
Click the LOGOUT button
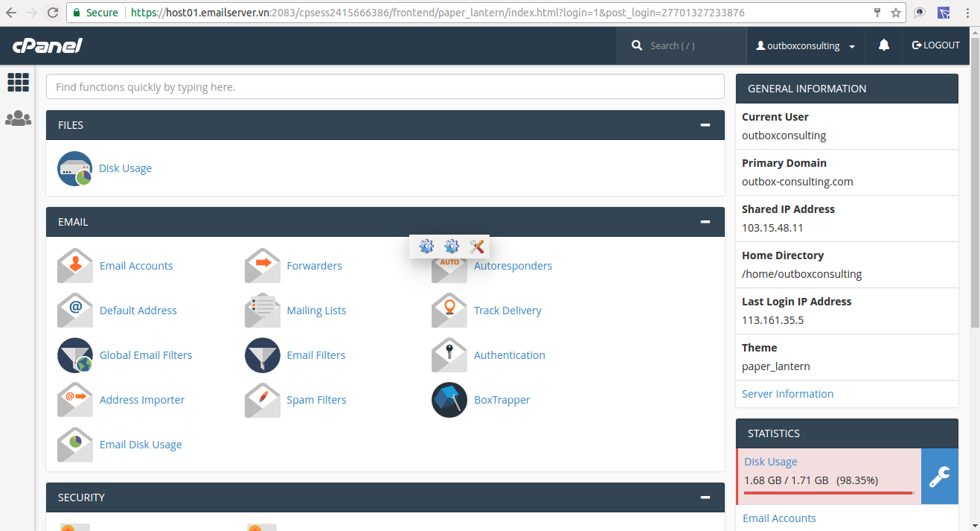tap(936, 45)
